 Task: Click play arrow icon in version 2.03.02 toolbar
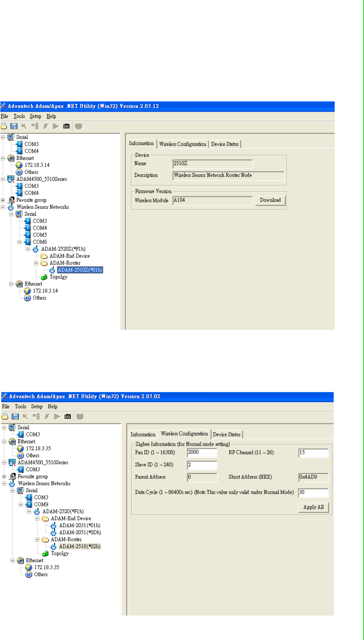point(57,416)
